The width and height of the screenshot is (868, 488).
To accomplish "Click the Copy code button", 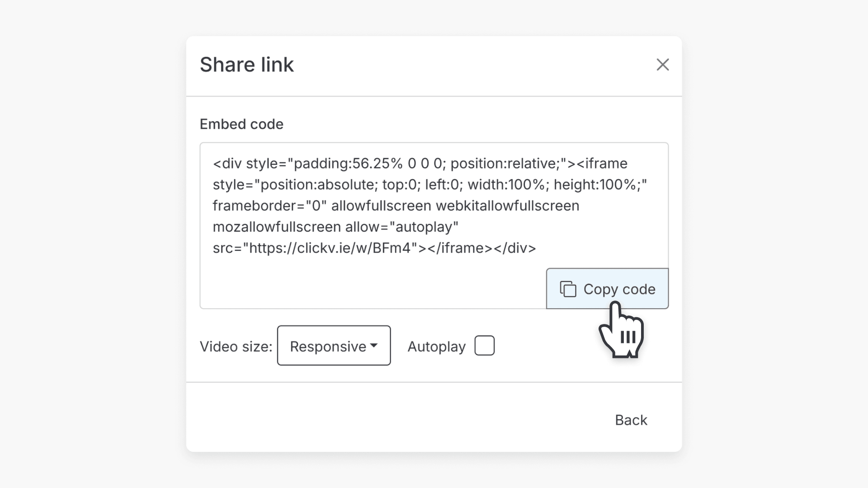I will (607, 289).
